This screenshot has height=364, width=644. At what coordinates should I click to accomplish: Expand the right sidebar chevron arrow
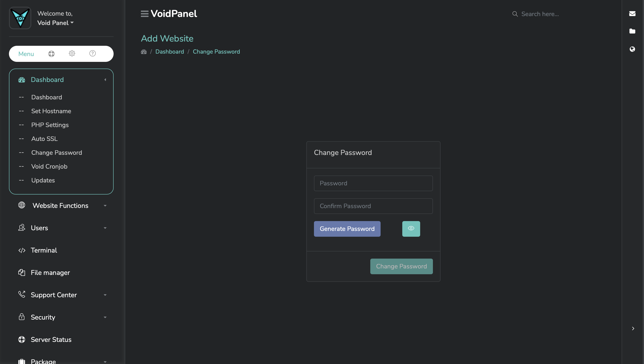pyautogui.click(x=633, y=328)
